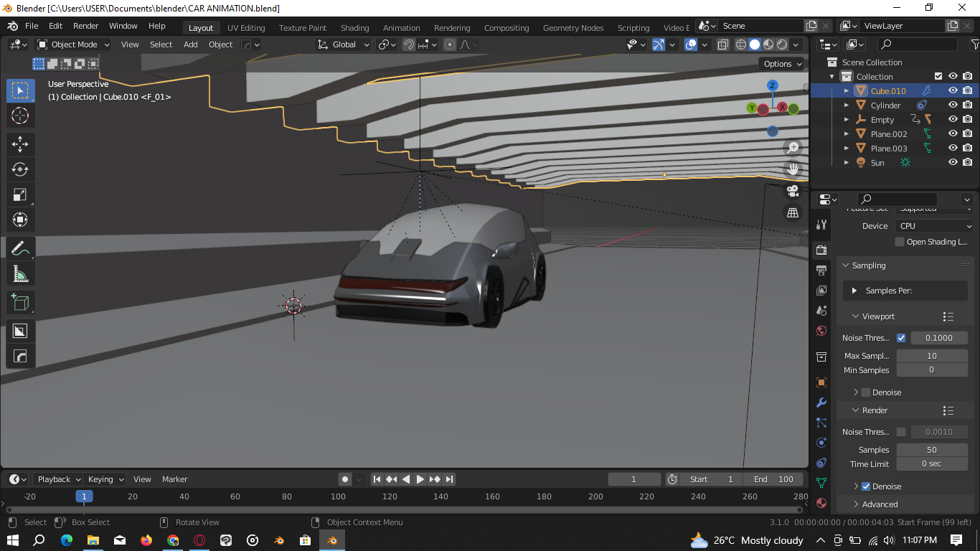Open the Playback dropdown

[59, 479]
